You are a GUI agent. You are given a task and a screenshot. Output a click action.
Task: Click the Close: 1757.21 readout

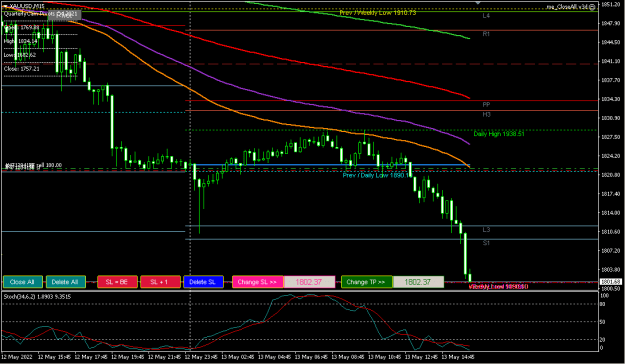coord(22,69)
